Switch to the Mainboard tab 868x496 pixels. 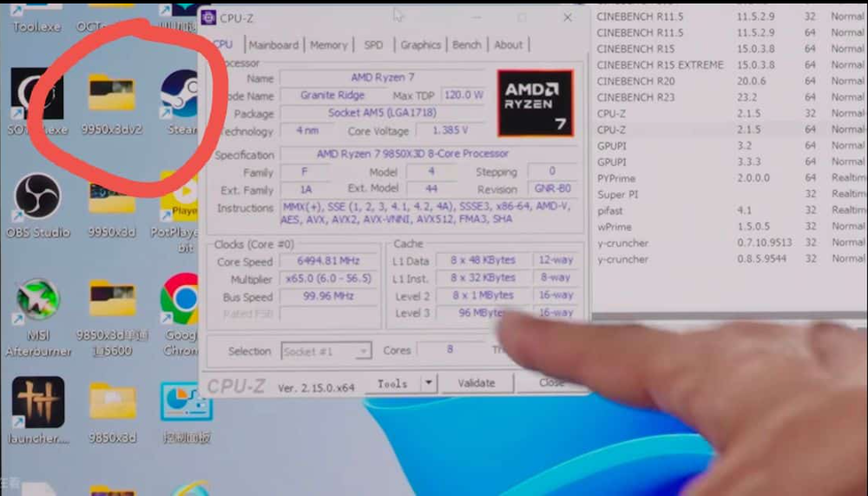[273, 45]
